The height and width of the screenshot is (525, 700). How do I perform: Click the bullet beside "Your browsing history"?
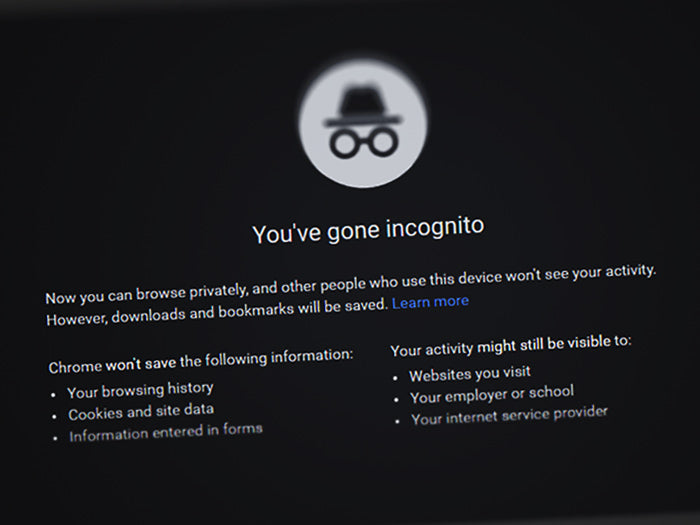pos(54,395)
